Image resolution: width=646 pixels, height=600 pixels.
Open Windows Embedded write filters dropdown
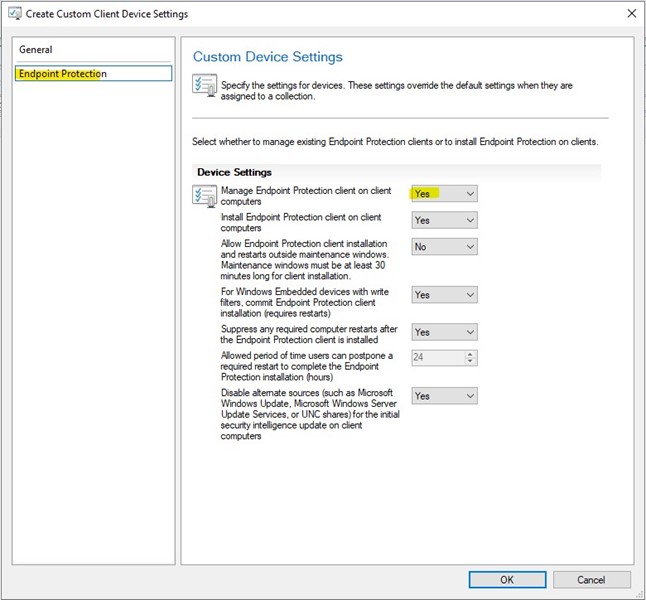pos(445,295)
